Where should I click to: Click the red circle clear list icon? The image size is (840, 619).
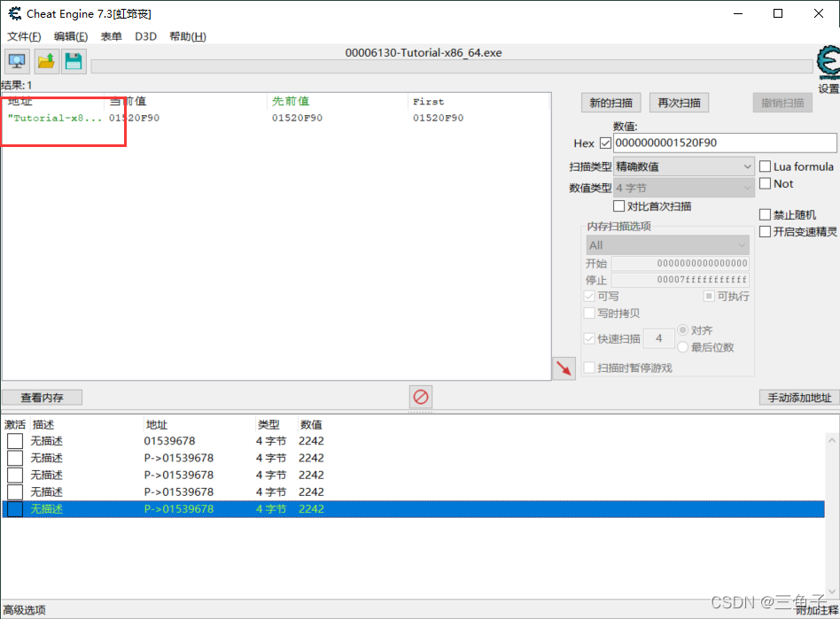(x=421, y=398)
